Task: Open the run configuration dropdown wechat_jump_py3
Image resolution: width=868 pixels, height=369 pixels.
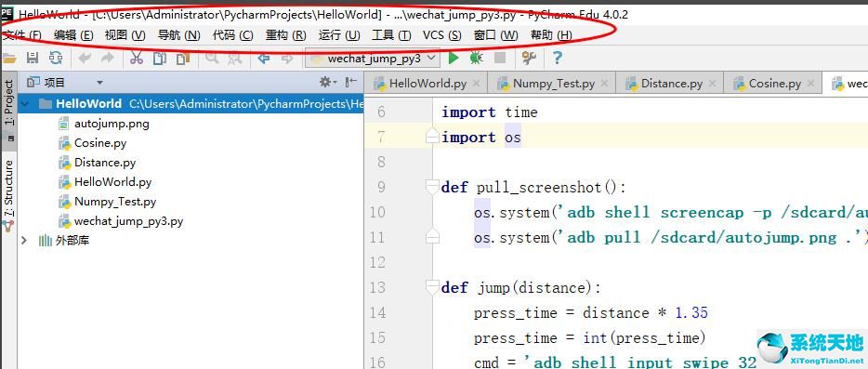Action: coord(373,59)
